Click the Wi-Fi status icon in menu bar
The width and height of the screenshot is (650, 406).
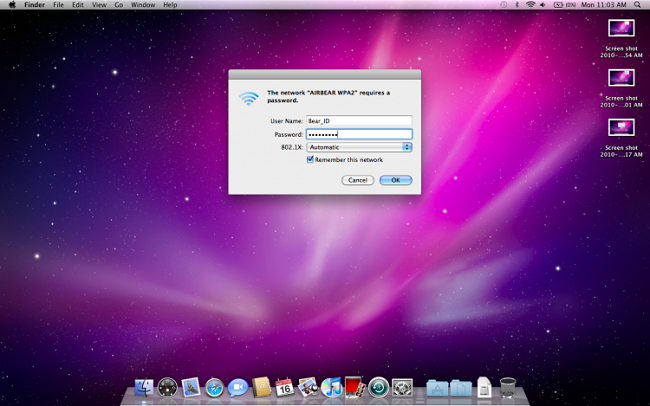tap(530, 5)
